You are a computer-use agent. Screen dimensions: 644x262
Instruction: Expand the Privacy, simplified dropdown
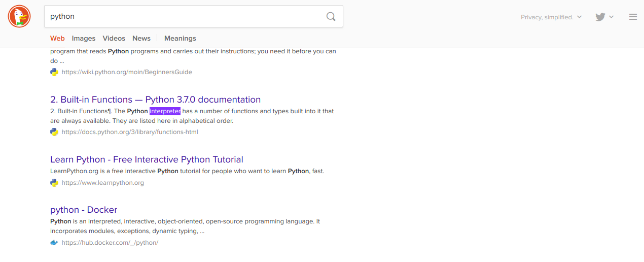click(551, 17)
